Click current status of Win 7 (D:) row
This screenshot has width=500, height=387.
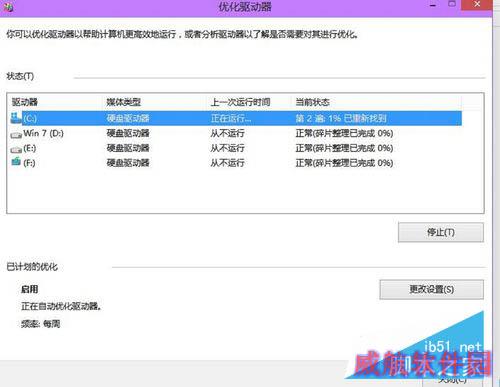344,133
